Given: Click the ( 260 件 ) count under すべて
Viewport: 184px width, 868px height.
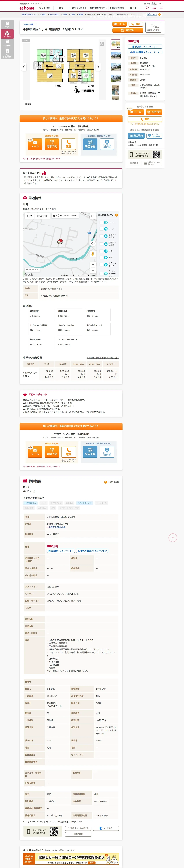Looking at the screenshot, I should pyautogui.click(x=48, y=377).
